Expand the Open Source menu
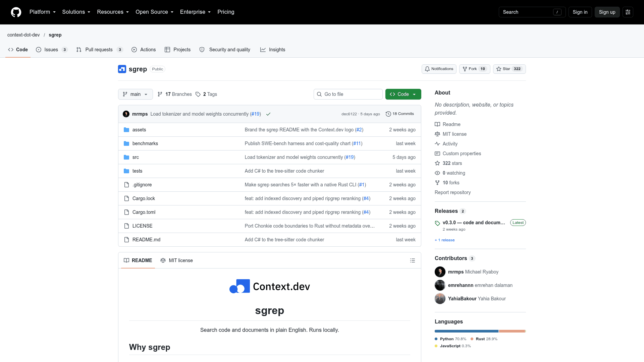The image size is (644, 362). tap(155, 12)
